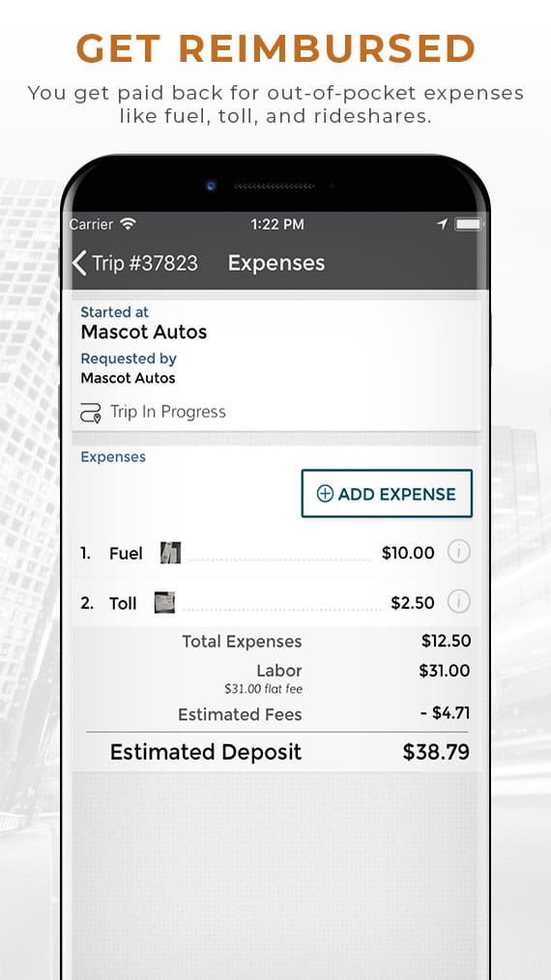
Task: Tap the Estimated Fees amount line
Action: click(324, 714)
